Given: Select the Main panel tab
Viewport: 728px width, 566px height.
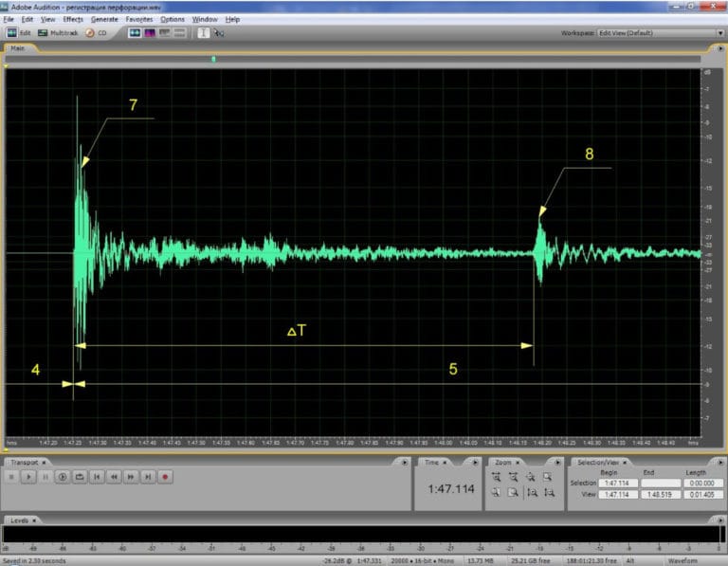Looking at the screenshot, I should [18, 48].
